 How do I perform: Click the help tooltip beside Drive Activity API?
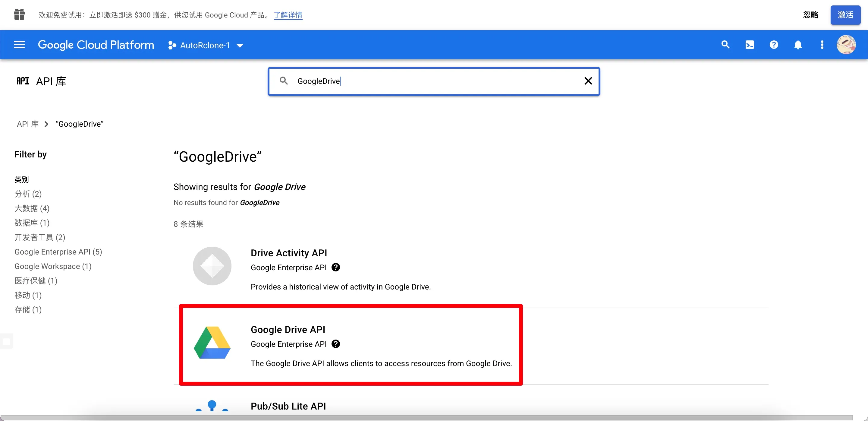[x=336, y=267]
